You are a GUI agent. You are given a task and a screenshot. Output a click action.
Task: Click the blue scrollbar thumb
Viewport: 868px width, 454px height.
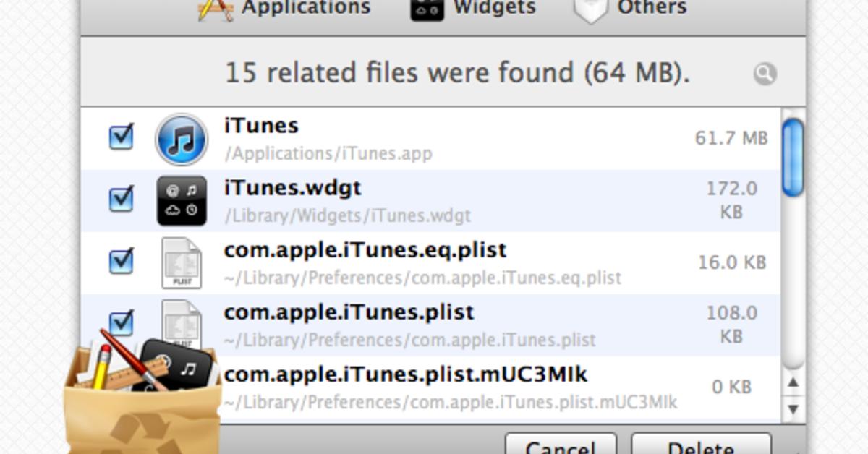point(793,157)
